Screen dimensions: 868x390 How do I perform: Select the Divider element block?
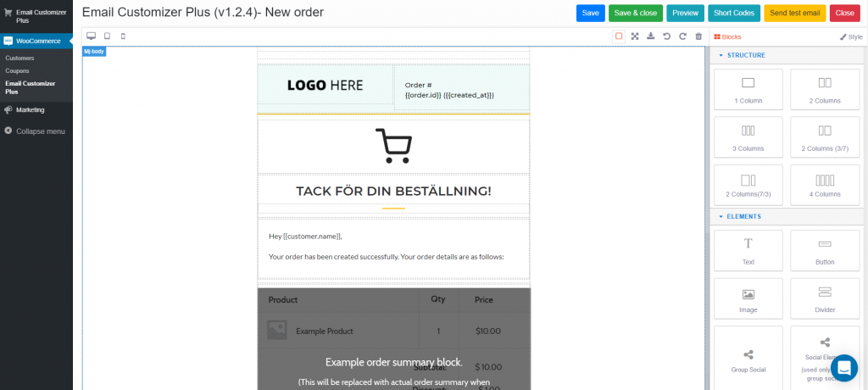825,298
